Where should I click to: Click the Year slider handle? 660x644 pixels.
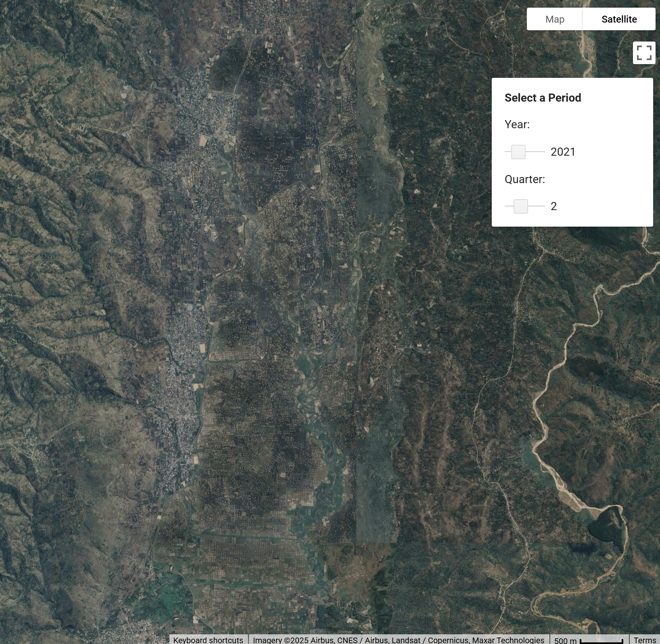click(x=518, y=152)
